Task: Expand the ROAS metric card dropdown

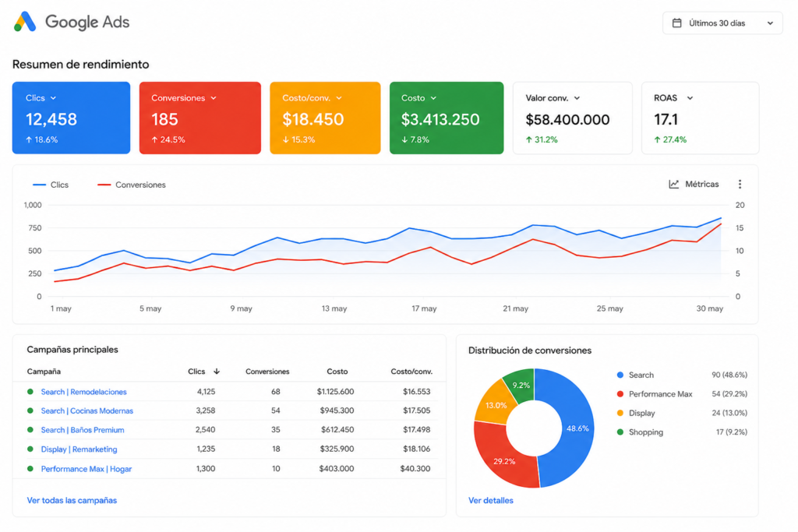Action: 690,98
